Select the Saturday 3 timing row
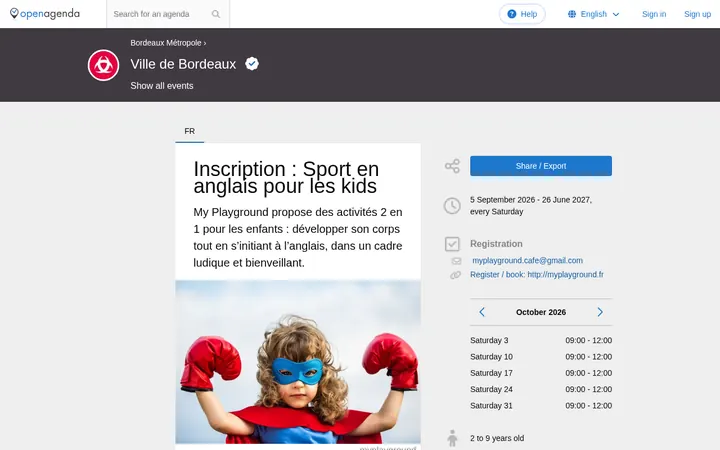720x450 pixels. click(x=541, y=340)
